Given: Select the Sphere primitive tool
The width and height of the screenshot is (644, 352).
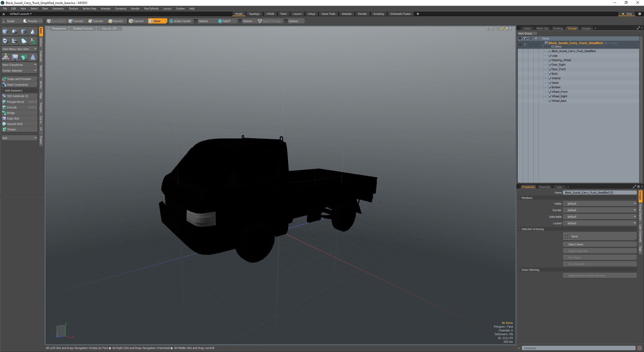Looking at the screenshot, I should 15,32.
